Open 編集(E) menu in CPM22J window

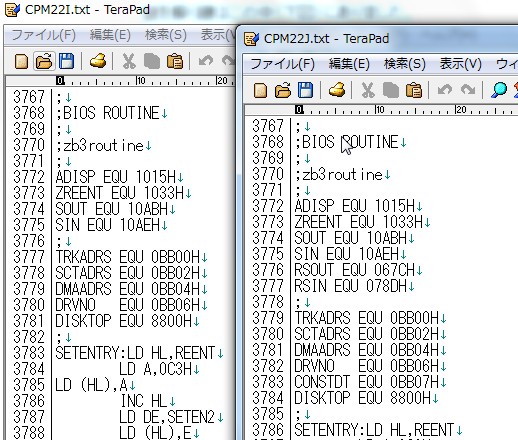click(x=349, y=64)
